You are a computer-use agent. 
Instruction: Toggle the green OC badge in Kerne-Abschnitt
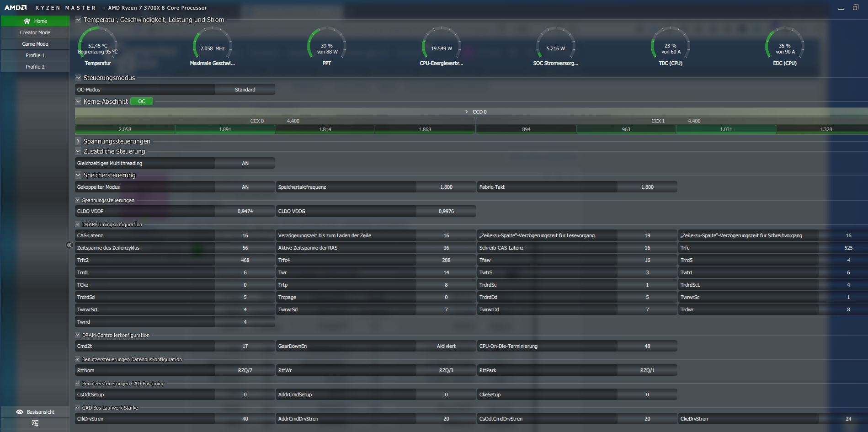[x=142, y=101]
